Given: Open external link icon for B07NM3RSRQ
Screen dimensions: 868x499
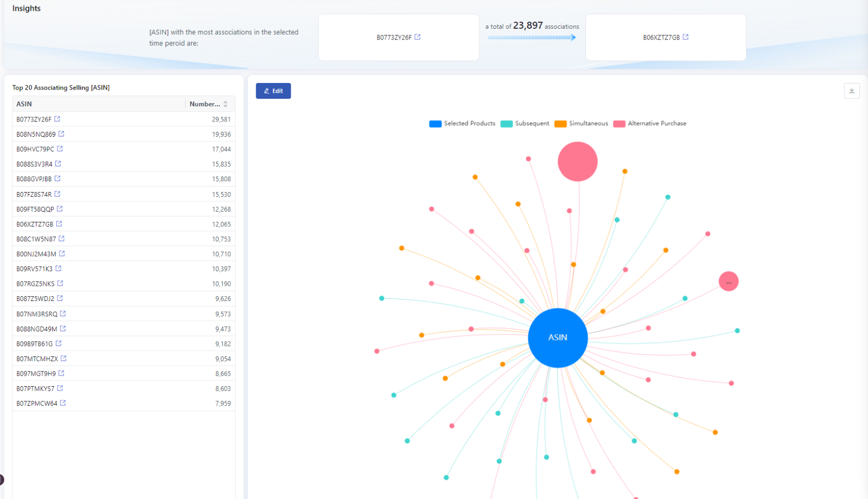Looking at the screenshot, I should click(63, 314).
